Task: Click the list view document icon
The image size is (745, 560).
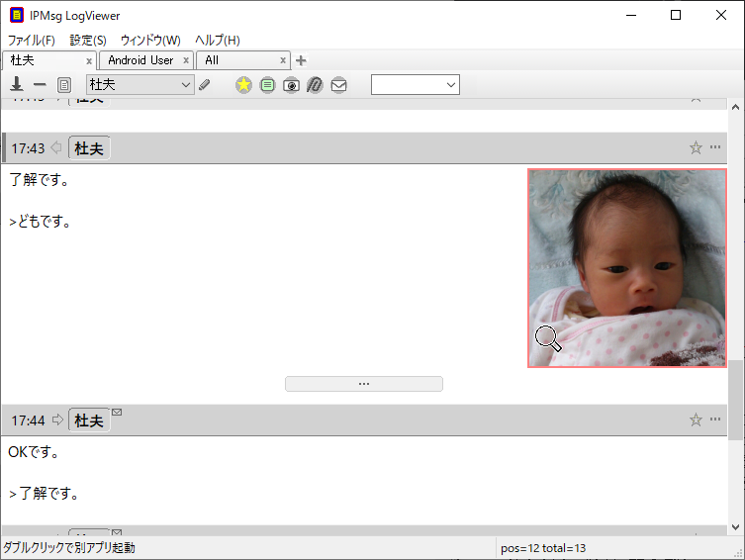Action: (x=64, y=85)
